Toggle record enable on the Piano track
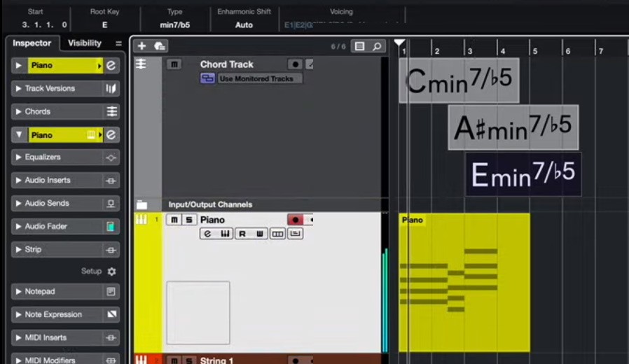The width and height of the screenshot is (629, 364). 295,220
